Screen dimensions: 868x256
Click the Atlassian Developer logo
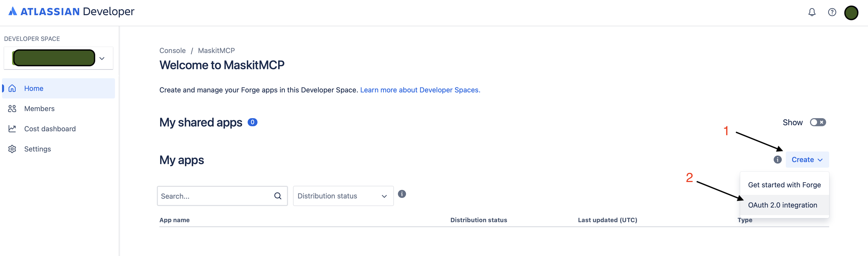point(71,11)
